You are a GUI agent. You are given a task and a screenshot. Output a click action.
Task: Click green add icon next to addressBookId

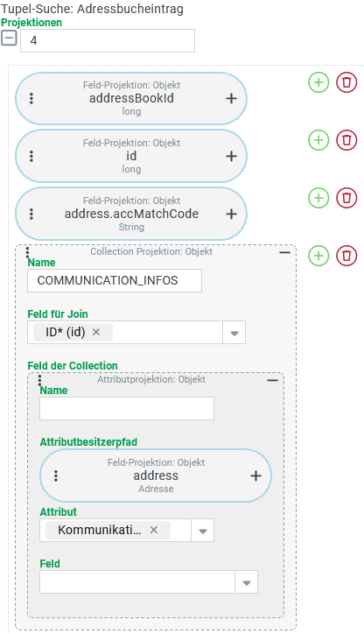[x=318, y=82]
